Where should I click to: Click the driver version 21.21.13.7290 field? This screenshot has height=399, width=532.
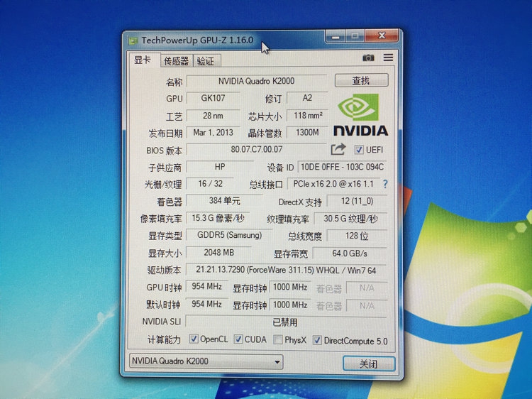[286, 270]
